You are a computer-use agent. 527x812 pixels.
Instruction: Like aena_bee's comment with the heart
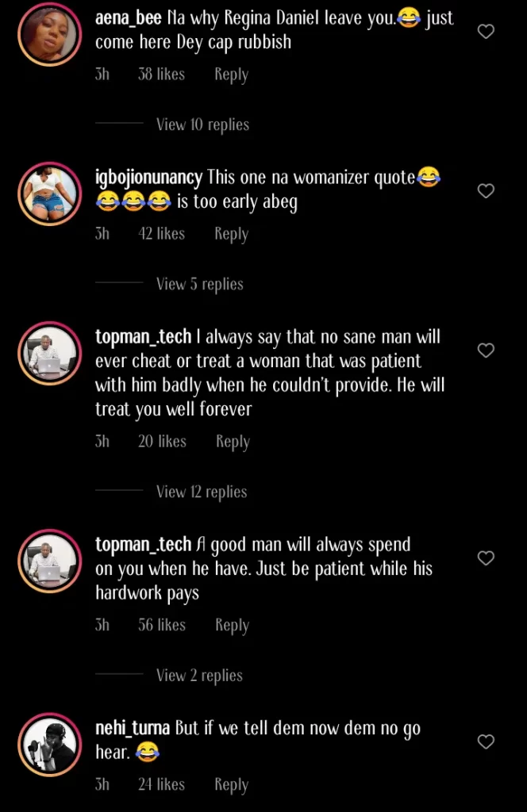point(486,32)
